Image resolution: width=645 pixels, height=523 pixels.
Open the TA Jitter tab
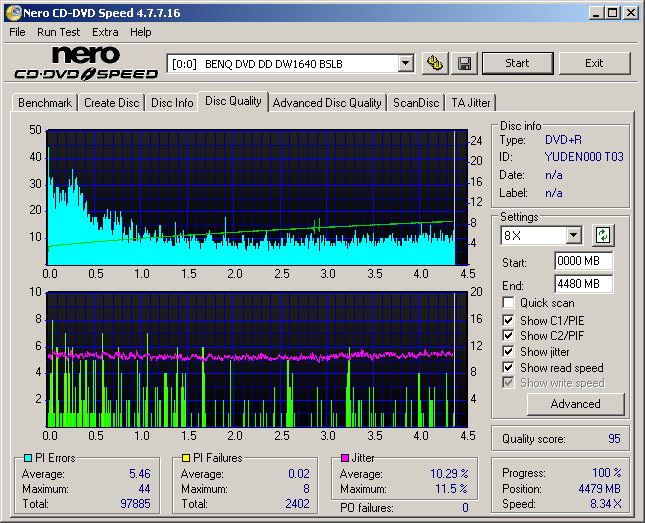(x=471, y=102)
